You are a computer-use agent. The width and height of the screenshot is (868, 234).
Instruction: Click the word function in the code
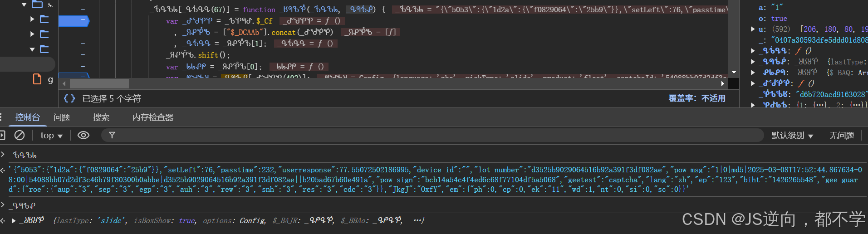click(x=259, y=10)
